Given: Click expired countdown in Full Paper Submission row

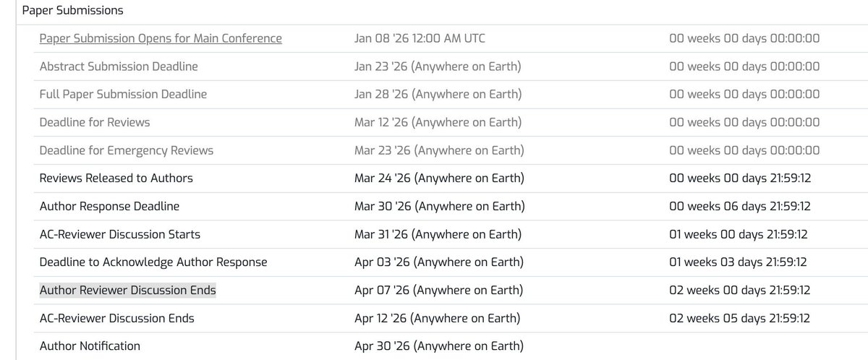Looking at the screenshot, I should tap(744, 94).
